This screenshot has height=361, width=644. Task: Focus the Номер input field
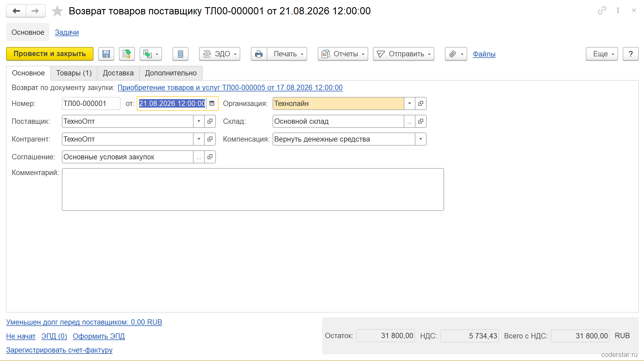(91, 103)
